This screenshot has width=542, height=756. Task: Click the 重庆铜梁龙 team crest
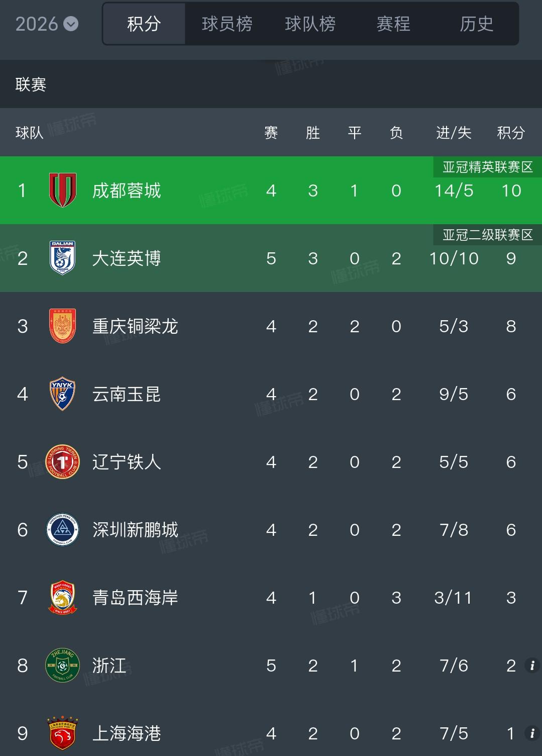[x=63, y=326]
